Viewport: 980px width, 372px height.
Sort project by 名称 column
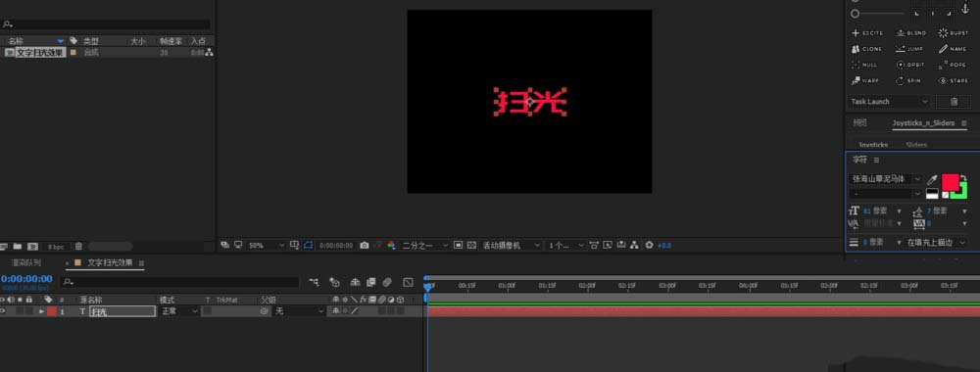[16, 41]
